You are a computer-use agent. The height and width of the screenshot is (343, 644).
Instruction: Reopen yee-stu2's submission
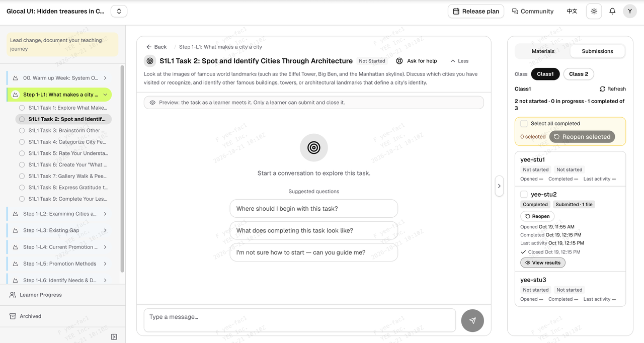click(537, 216)
